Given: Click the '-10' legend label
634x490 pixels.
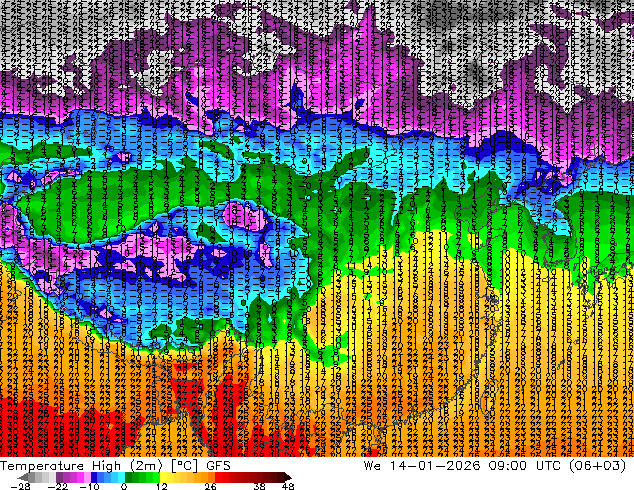Looking at the screenshot, I should [89, 486].
